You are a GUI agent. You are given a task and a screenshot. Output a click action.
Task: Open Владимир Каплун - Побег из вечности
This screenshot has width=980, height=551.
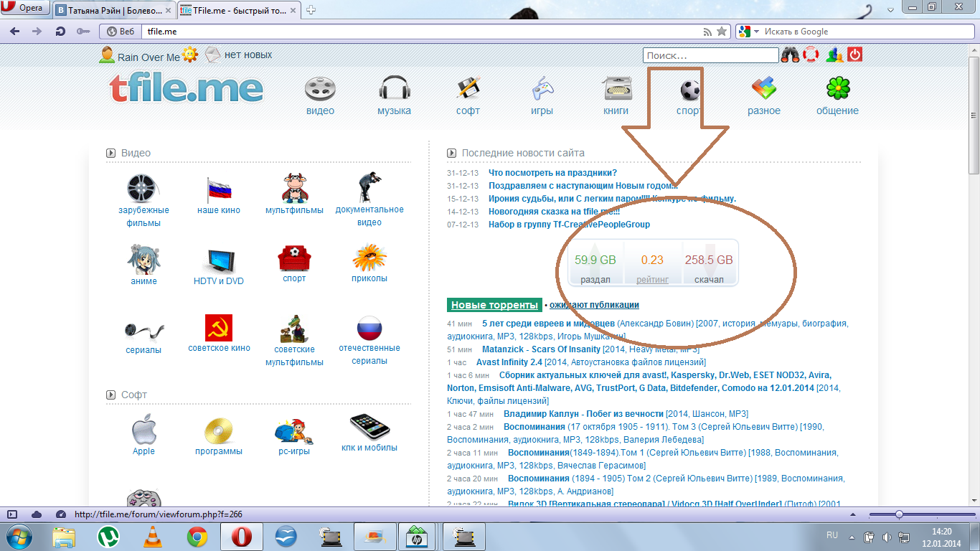583,414
